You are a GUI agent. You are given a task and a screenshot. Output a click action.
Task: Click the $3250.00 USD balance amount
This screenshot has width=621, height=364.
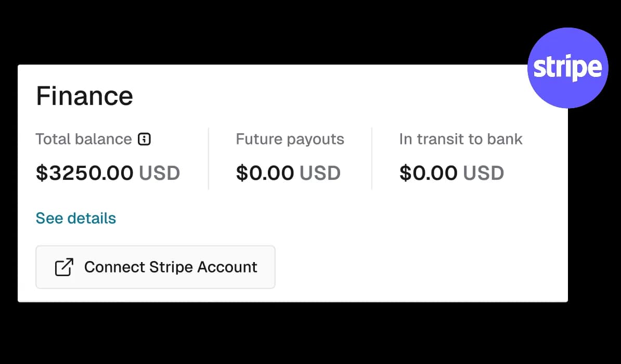point(108,173)
